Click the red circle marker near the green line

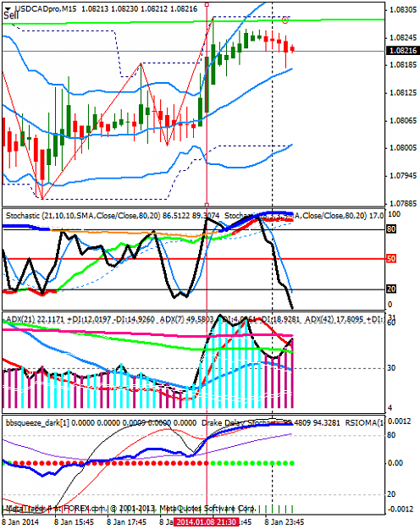click(285, 20)
